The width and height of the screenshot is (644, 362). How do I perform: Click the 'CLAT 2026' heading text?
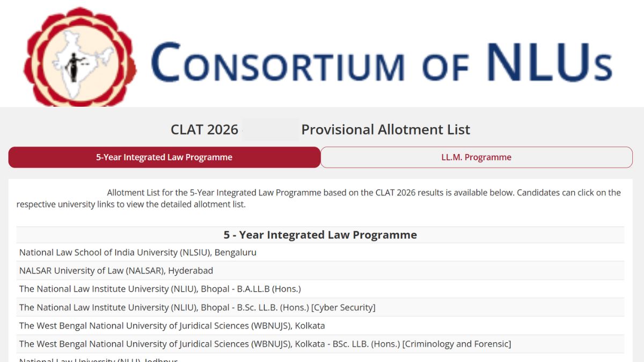coord(204,130)
